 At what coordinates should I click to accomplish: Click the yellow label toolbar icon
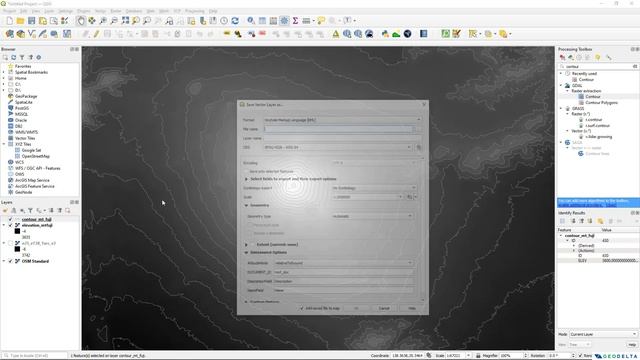[227, 34]
